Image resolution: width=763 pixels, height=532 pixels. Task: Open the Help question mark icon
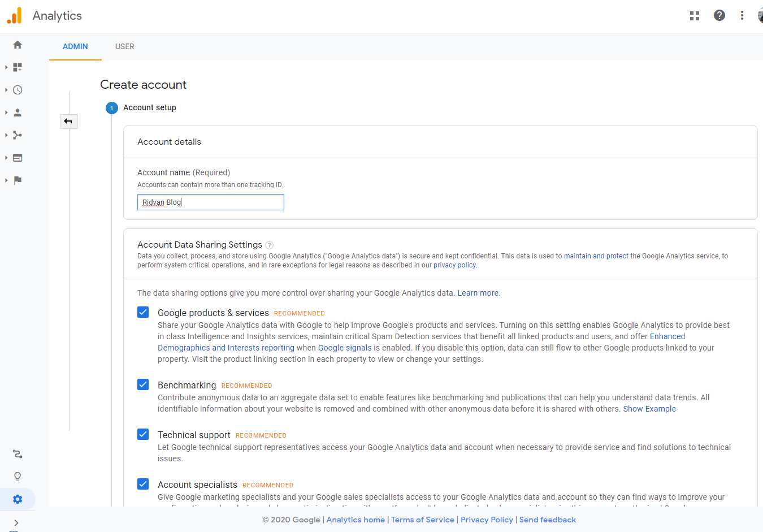[719, 16]
